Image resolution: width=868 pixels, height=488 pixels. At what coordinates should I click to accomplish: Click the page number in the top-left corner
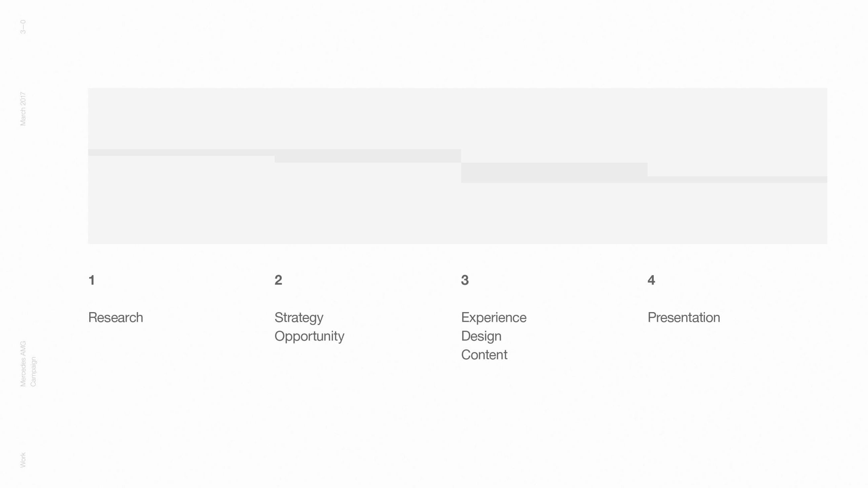tap(23, 27)
